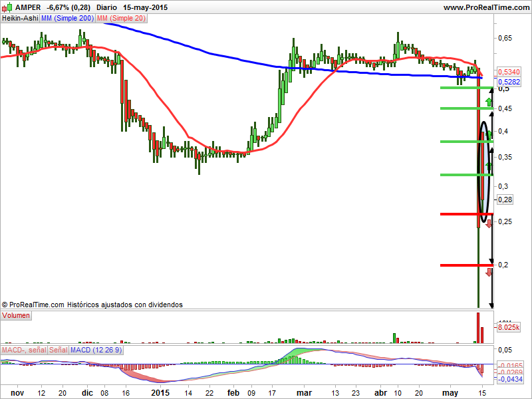
Task: Click the 0,4 price axis label
Action: pos(503,131)
